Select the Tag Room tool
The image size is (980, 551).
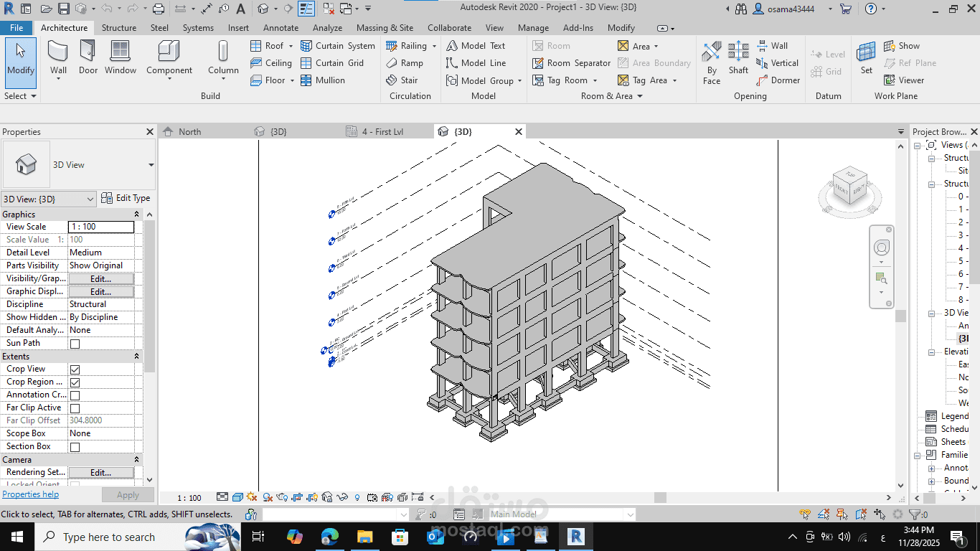(564, 80)
